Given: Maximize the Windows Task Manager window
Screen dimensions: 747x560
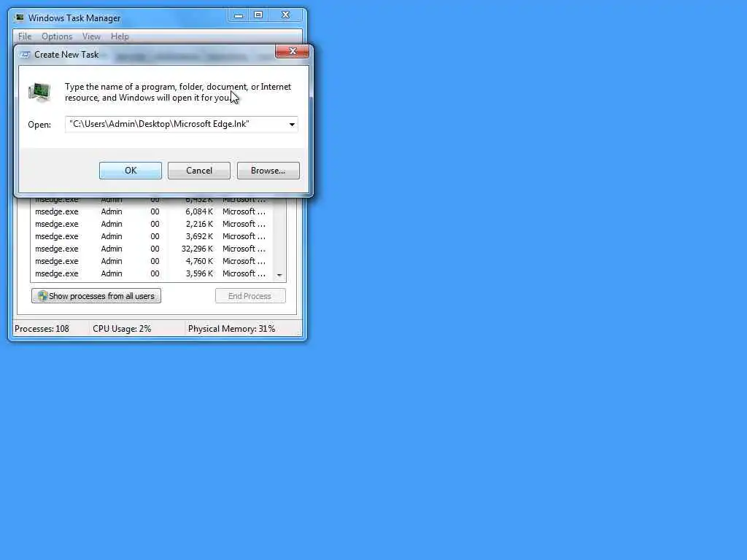Looking at the screenshot, I should [258, 15].
